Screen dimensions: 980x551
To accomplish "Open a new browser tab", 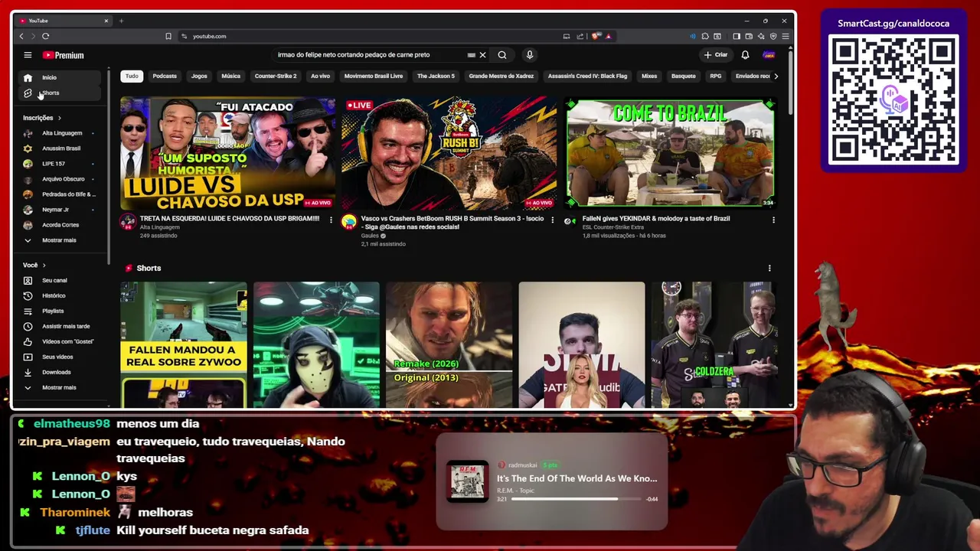I will pyautogui.click(x=121, y=21).
